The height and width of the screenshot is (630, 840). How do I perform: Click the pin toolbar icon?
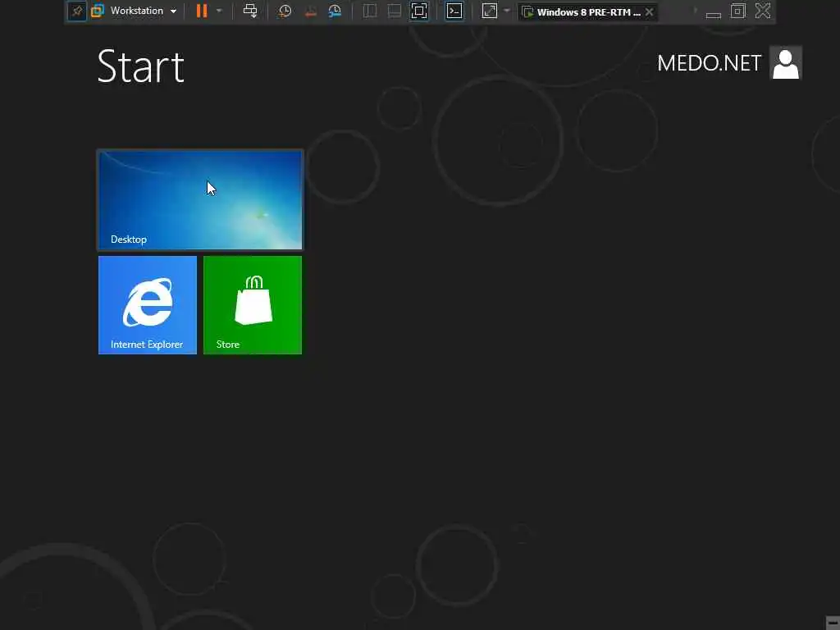coord(76,11)
